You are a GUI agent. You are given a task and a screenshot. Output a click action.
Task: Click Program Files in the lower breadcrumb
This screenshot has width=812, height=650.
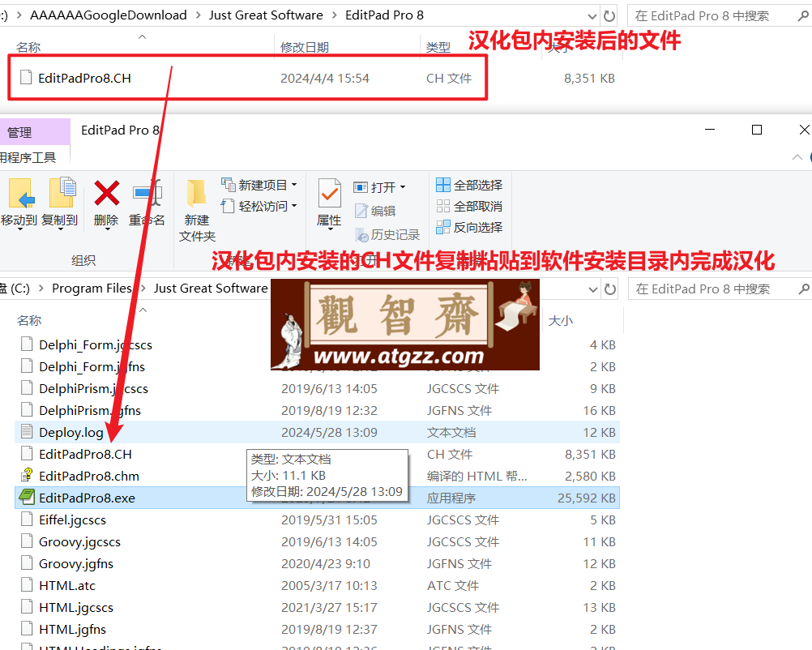92,289
